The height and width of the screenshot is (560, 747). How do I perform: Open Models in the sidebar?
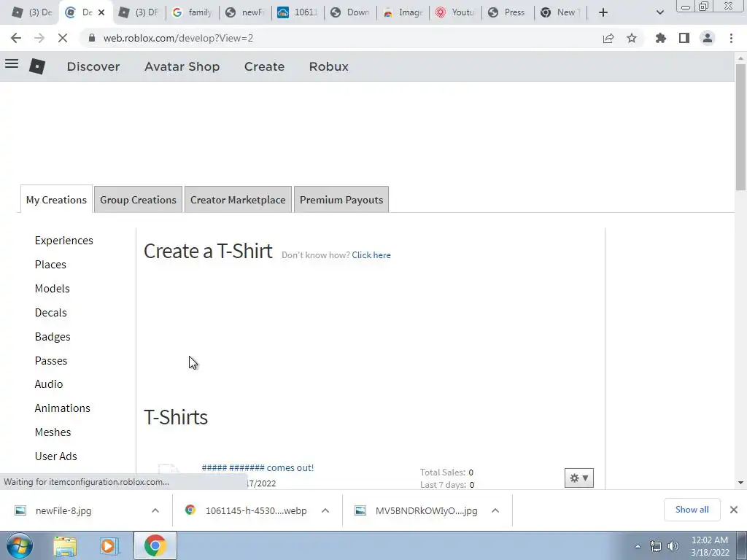point(52,289)
